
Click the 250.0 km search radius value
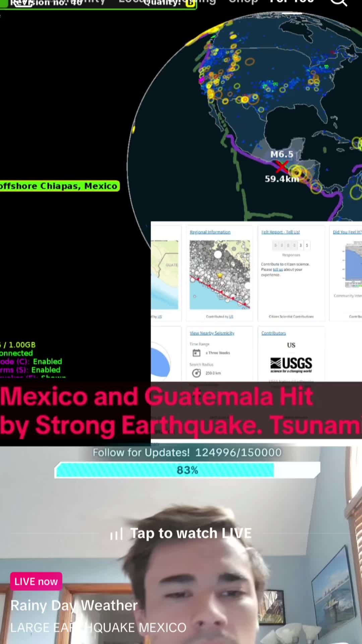tap(213, 373)
